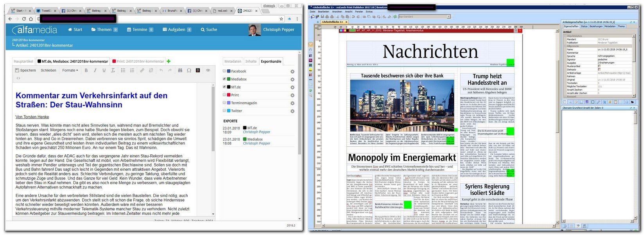Viewport: 644px width, 235px height.
Task: Undo last edit in alfamedia editor
Action: [x=161, y=70]
